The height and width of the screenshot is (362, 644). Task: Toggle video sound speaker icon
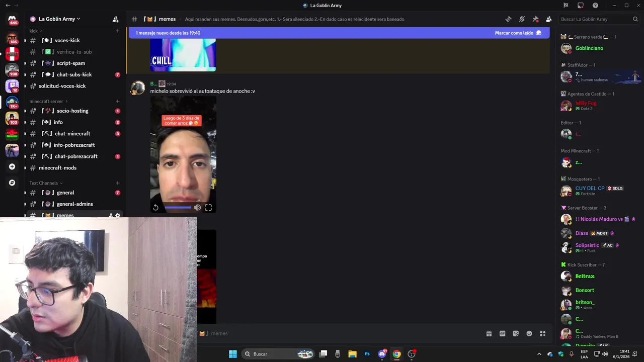pos(197,207)
